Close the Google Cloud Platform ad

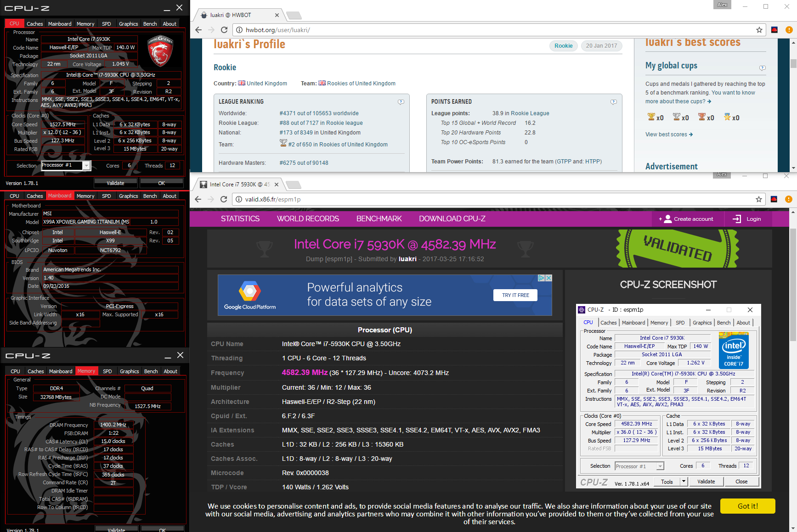(x=548, y=278)
